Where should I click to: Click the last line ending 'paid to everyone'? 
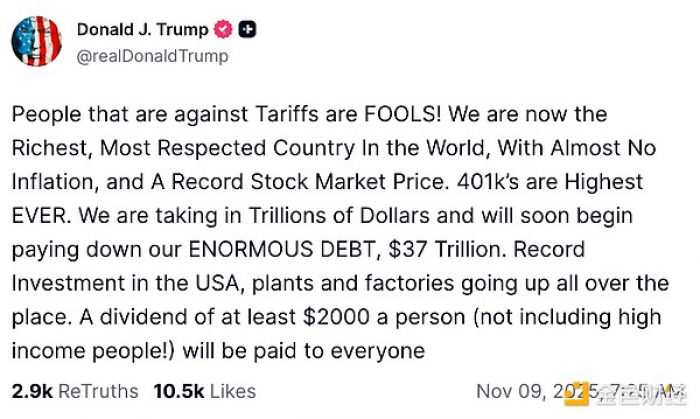[220, 351]
